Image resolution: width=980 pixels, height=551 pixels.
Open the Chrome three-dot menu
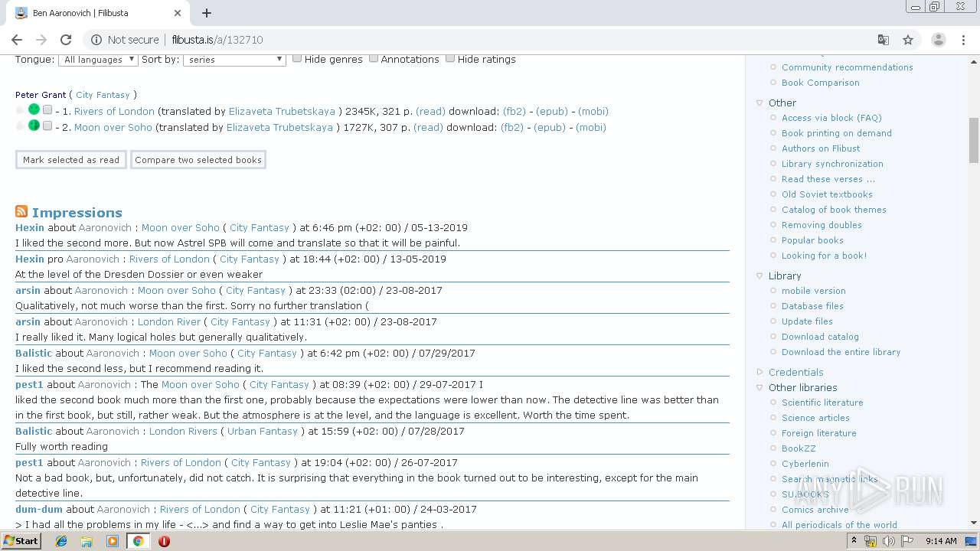[x=964, y=40]
